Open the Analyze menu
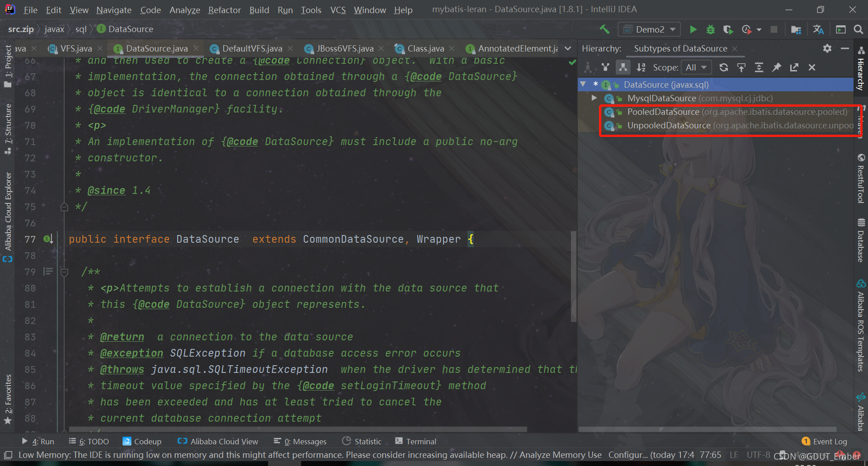868x466 pixels. pyautogui.click(x=184, y=10)
